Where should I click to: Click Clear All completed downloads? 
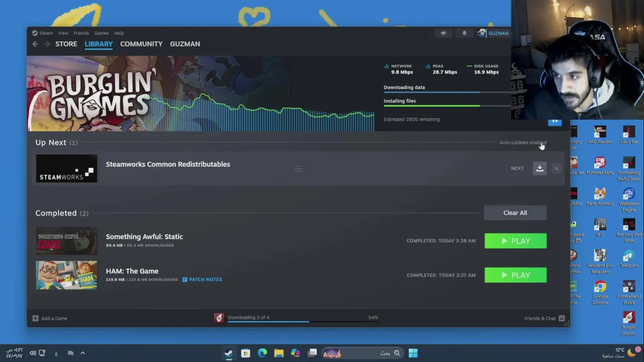[515, 213]
